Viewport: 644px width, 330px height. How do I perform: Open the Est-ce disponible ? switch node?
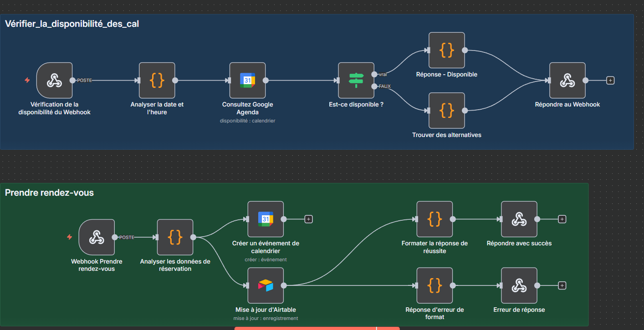tap(356, 81)
